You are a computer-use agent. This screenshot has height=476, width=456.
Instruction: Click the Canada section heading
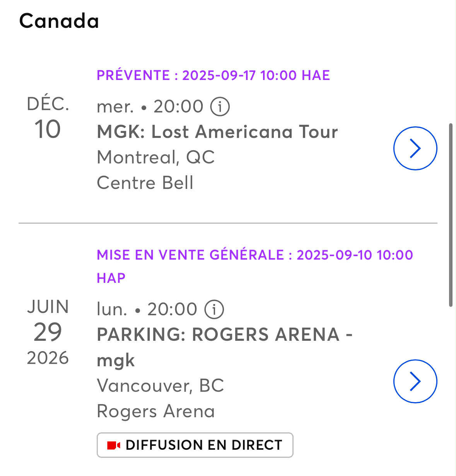tap(59, 21)
